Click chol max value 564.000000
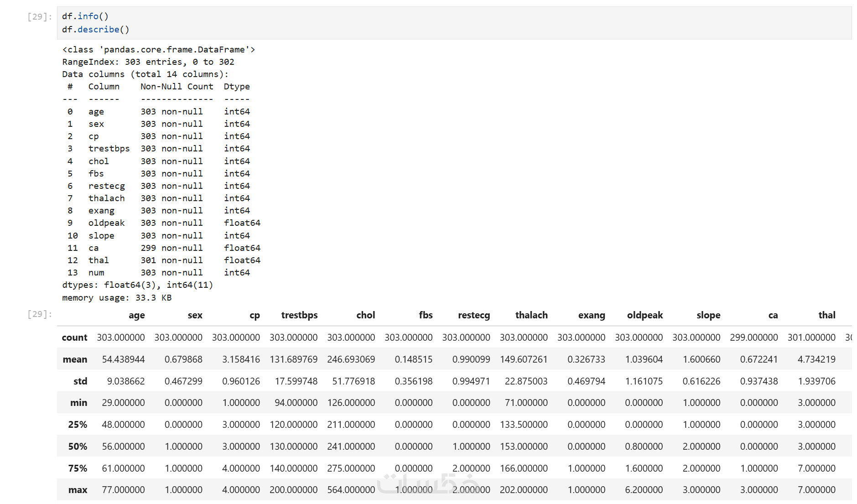This screenshot has height=504, width=857. [351, 490]
